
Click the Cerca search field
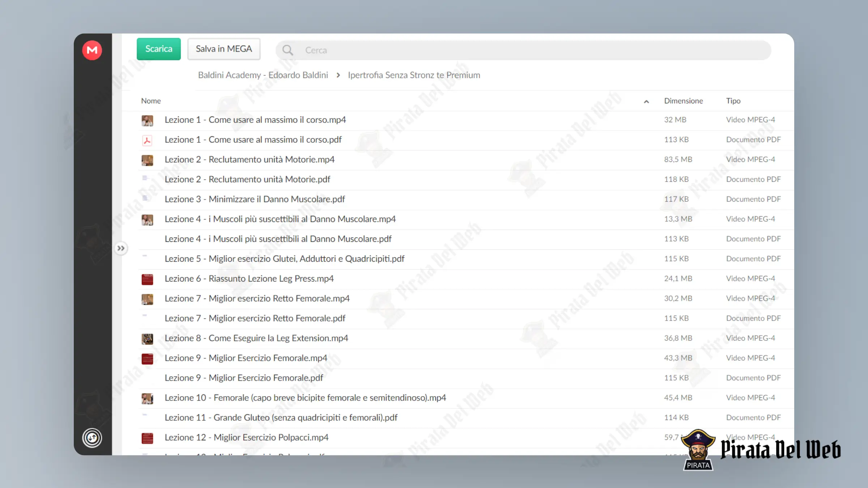coord(523,50)
